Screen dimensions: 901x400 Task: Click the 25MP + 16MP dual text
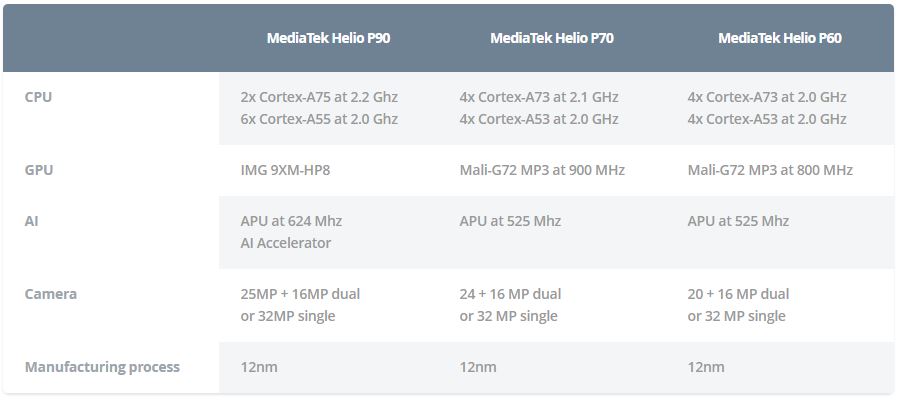click(x=300, y=294)
